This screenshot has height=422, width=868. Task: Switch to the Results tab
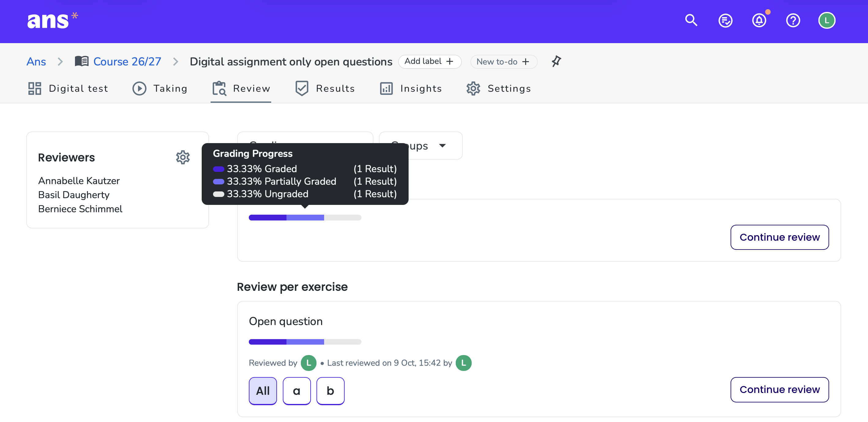point(325,89)
